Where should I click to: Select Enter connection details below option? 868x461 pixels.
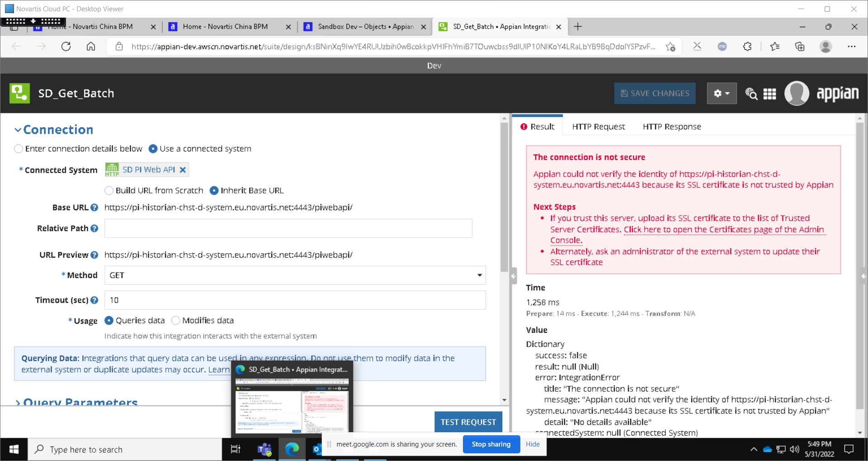pyautogui.click(x=19, y=149)
